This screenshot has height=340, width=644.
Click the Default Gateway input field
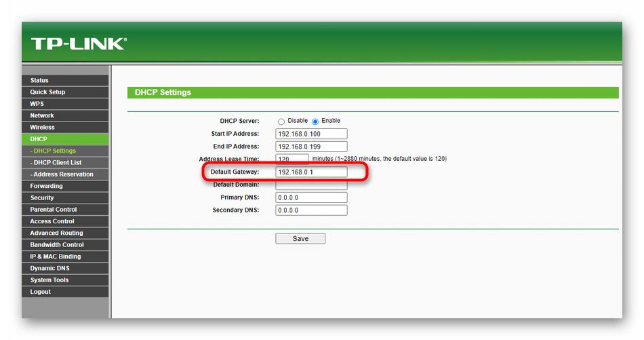pyautogui.click(x=311, y=172)
